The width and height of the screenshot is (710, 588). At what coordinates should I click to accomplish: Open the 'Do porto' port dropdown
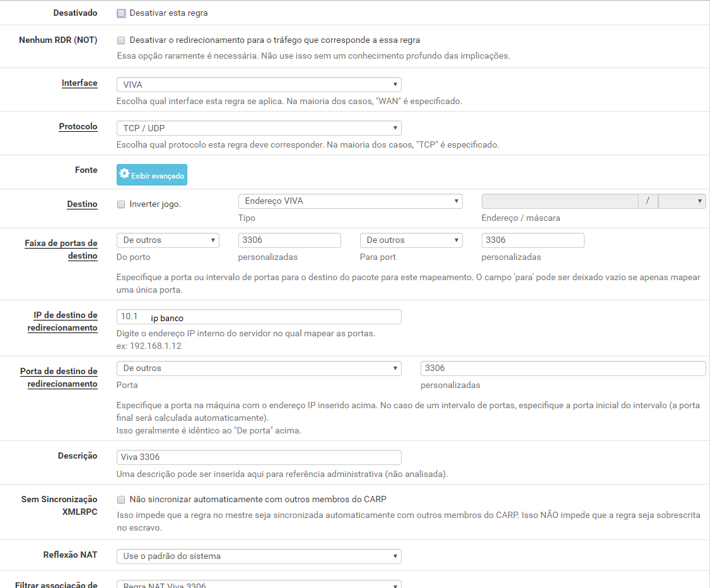[168, 240]
